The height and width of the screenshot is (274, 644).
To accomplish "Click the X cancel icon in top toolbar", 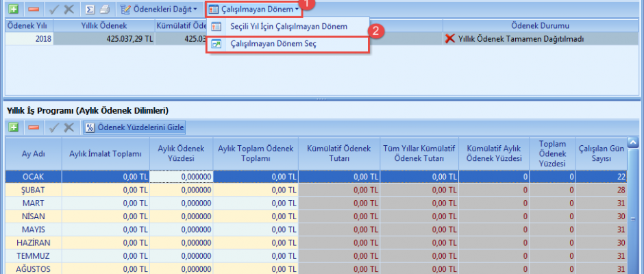I will [x=69, y=10].
